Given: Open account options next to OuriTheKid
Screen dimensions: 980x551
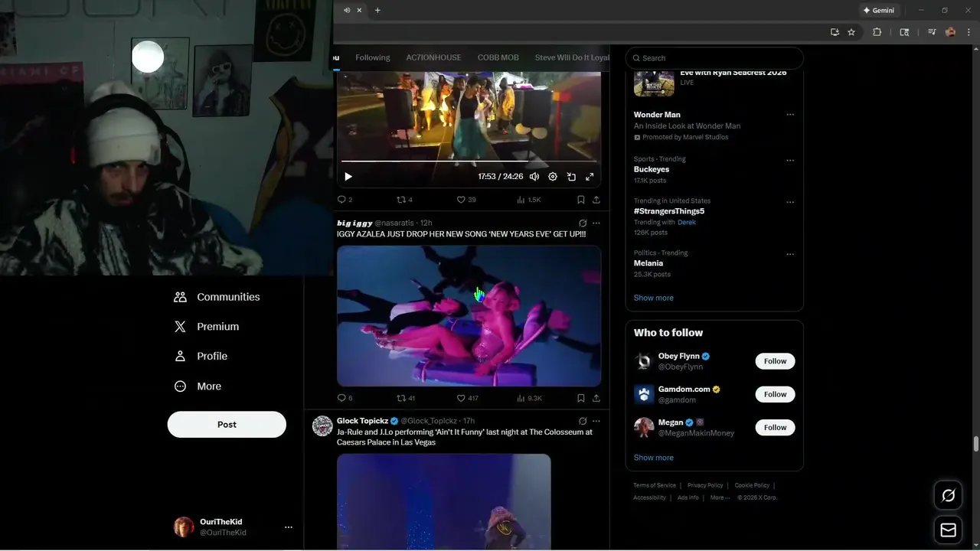Looking at the screenshot, I should tap(289, 527).
